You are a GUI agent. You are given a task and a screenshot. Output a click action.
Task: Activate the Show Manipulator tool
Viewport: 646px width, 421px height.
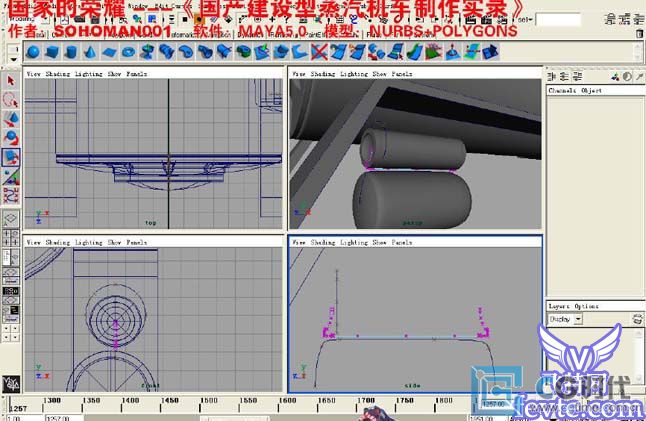(11, 176)
